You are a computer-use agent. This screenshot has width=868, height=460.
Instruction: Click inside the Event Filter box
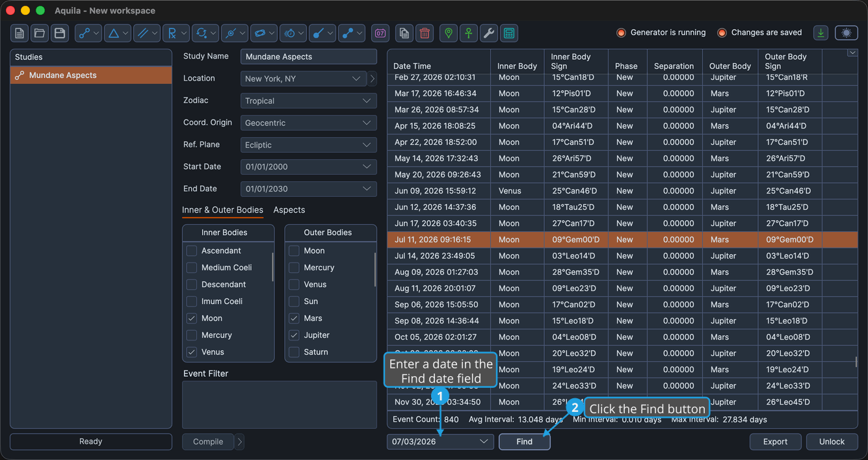coord(280,405)
